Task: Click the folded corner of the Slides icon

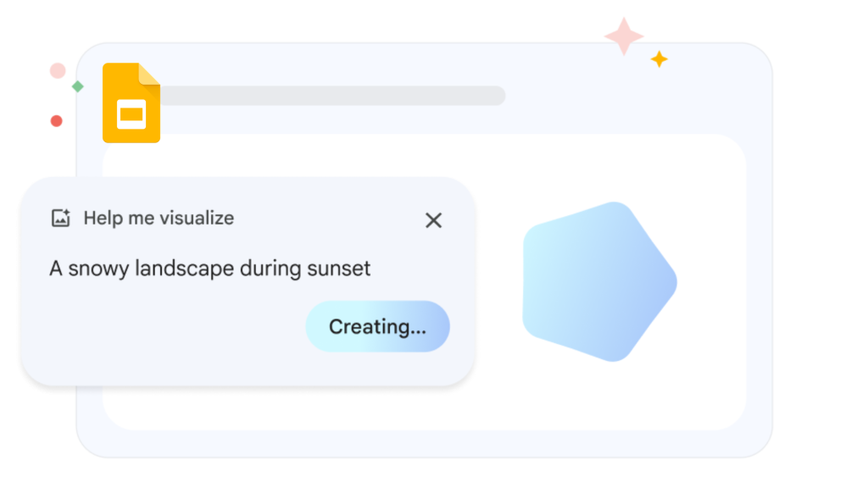Action: coord(149,74)
